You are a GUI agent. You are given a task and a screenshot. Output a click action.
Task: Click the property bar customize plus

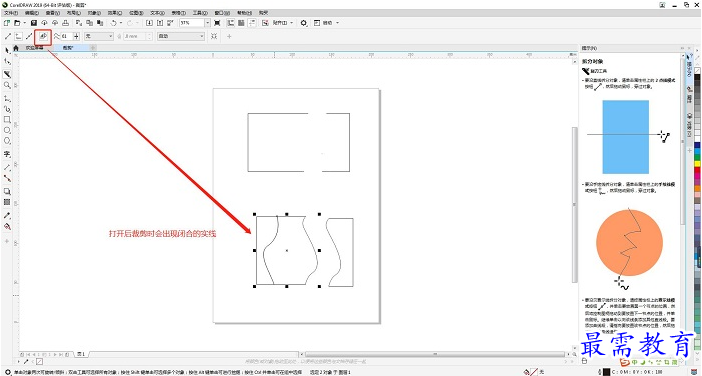[229, 36]
